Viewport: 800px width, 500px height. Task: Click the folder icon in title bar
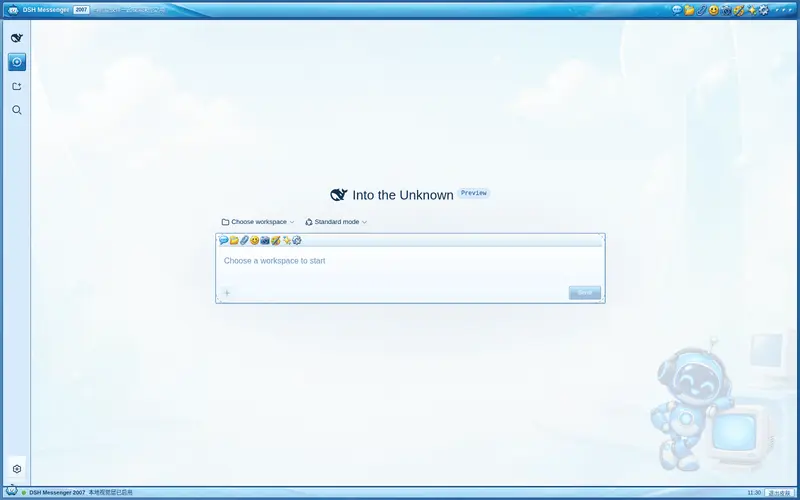tap(689, 10)
